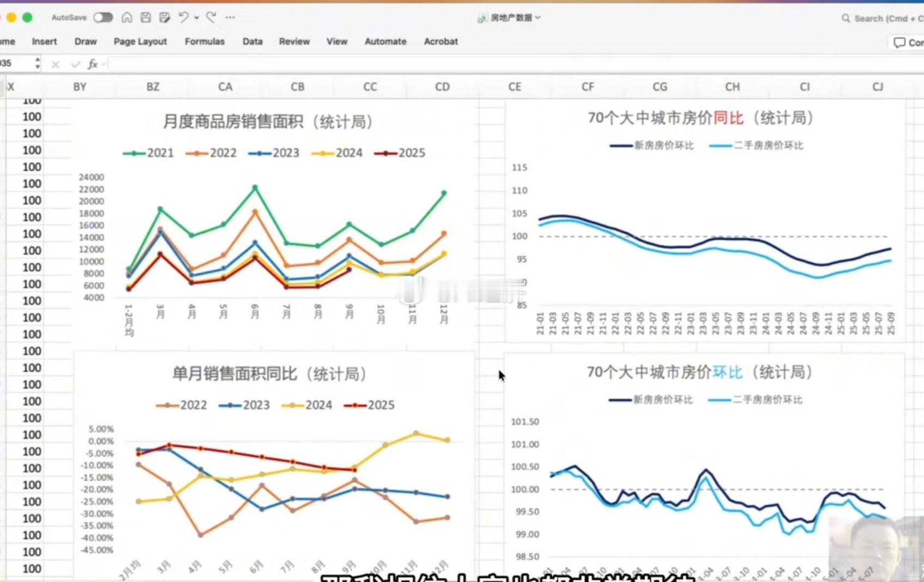The width and height of the screenshot is (924, 582).
Task: Select column BY header
Action: (80, 87)
